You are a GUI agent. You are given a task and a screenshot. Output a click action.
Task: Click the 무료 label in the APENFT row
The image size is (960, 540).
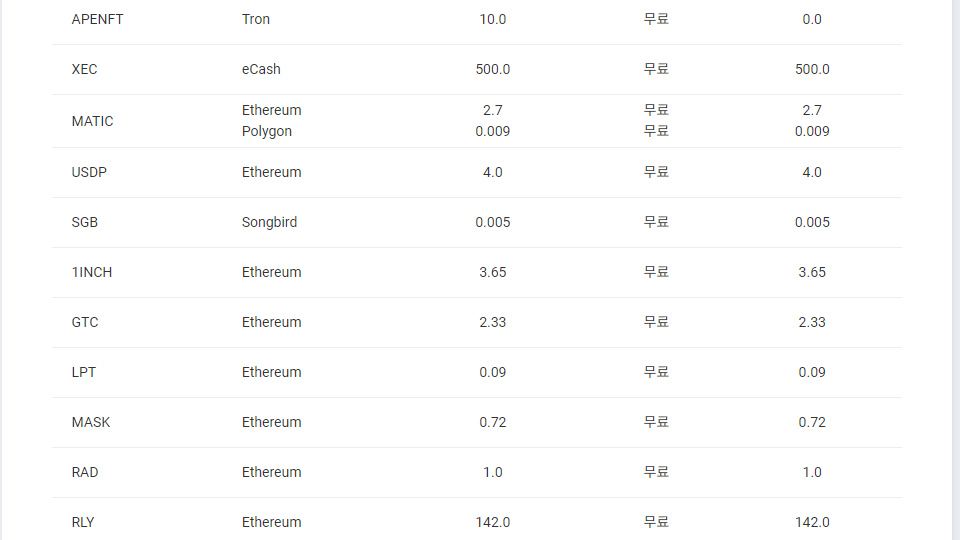(x=656, y=19)
